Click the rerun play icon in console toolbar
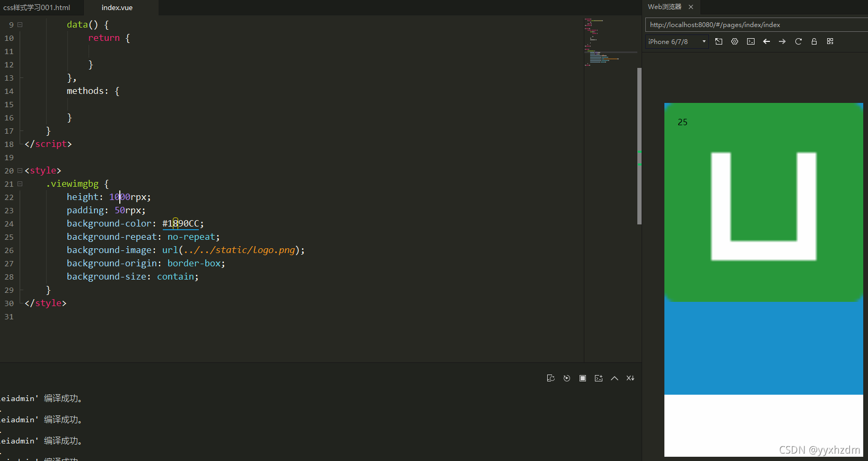The height and width of the screenshot is (461, 868). coord(567,378)
